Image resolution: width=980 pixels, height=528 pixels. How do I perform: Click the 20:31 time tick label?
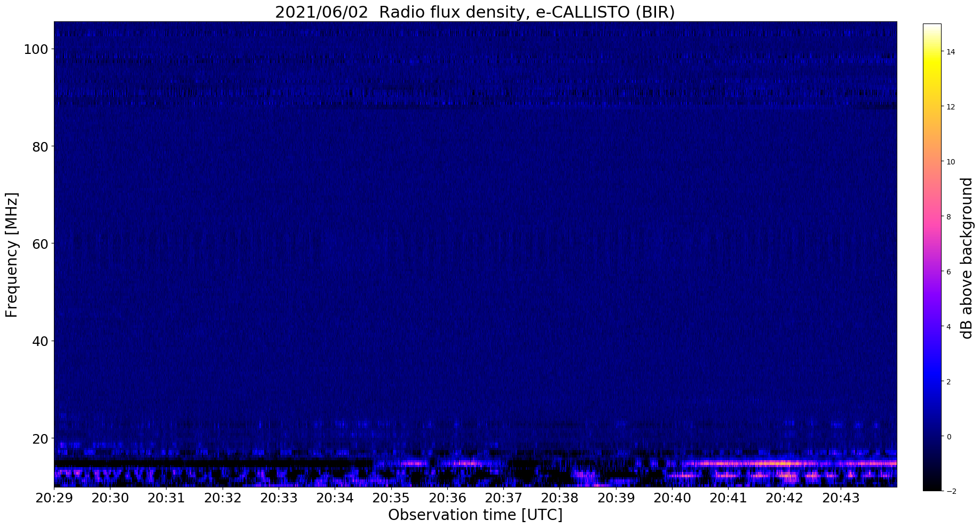click(x=166, y=498)
